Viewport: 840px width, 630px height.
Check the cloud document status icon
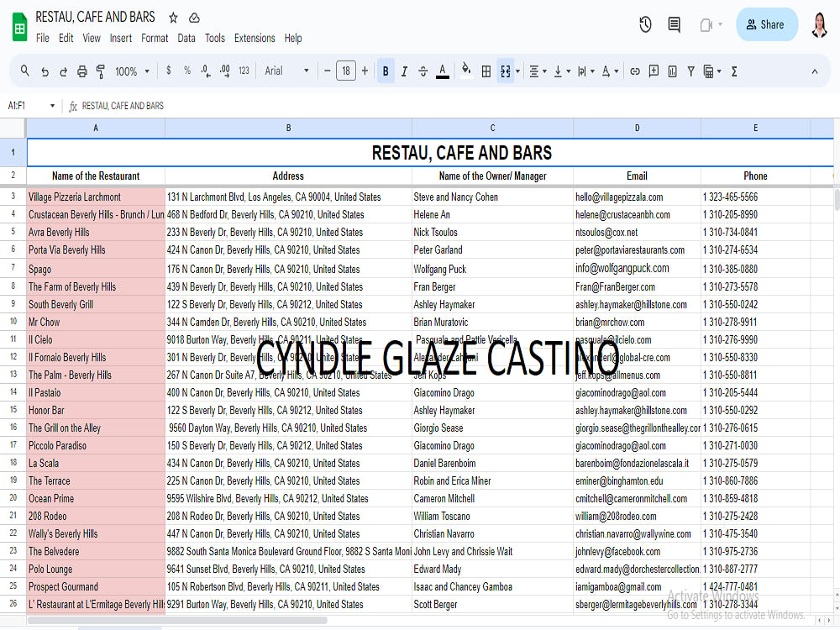195,18
